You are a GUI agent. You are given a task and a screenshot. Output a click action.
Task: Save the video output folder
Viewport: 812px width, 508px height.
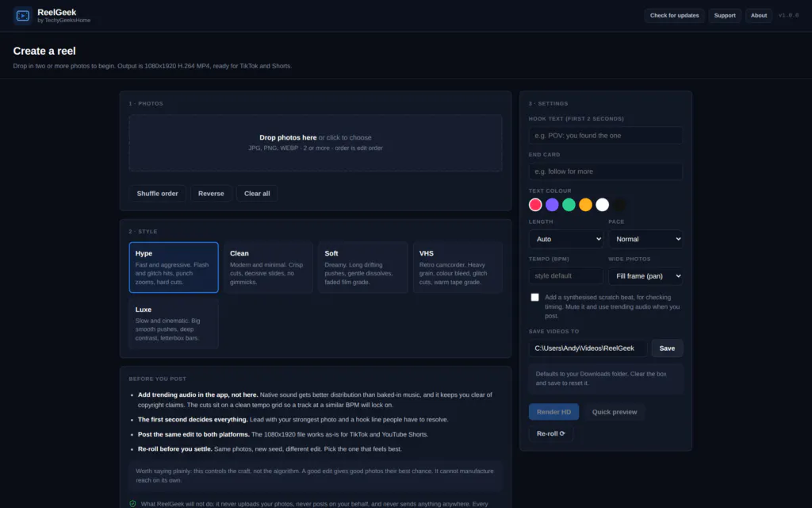(667, 348)
